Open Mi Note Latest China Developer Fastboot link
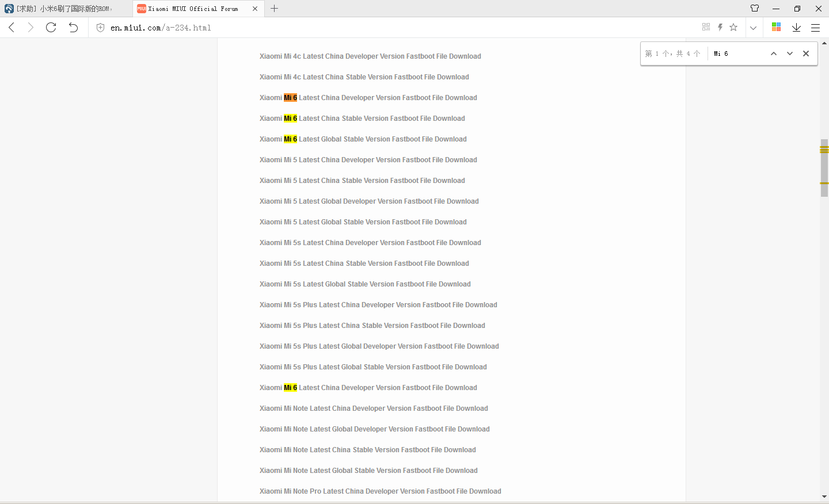The width and height of the screenshot is (829, 504). point(374,408)
